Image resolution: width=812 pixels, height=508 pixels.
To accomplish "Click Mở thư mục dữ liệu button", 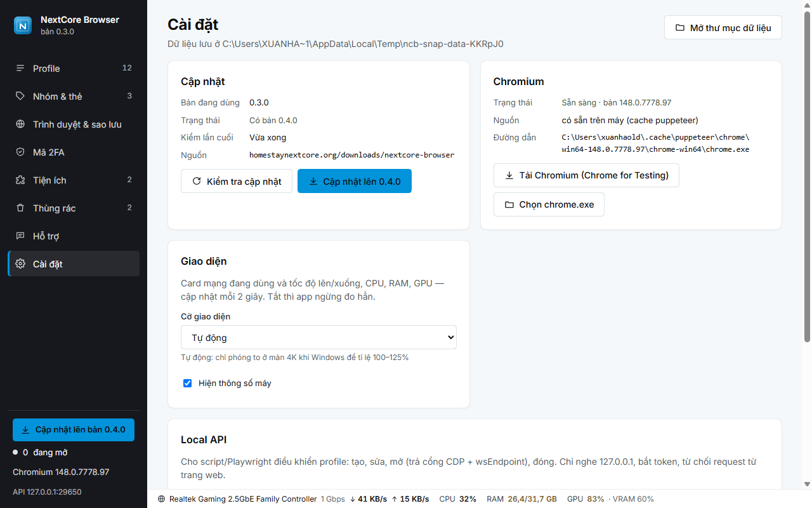I will (x=723, y=28).
